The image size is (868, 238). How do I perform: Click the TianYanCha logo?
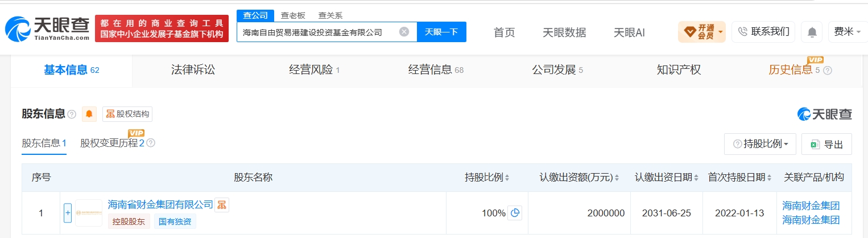[47, 29]
